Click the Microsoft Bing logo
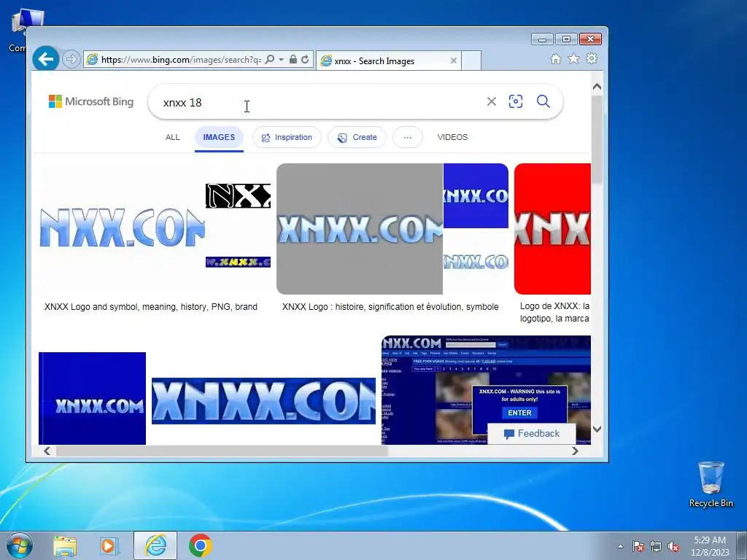 coord(91,101)
